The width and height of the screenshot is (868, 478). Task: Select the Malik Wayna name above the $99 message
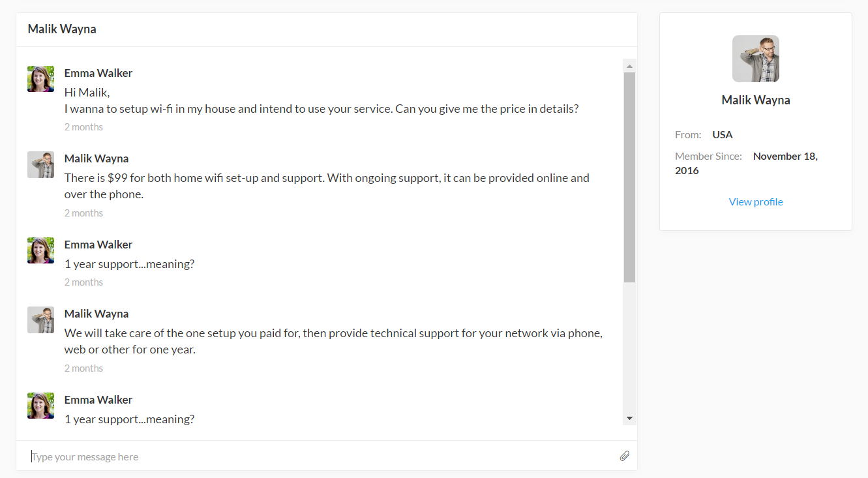click(x=97, y=158)
